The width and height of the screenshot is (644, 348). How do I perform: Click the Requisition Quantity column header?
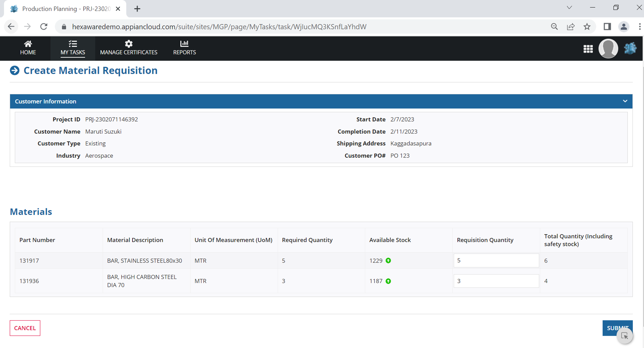[485, 240]
